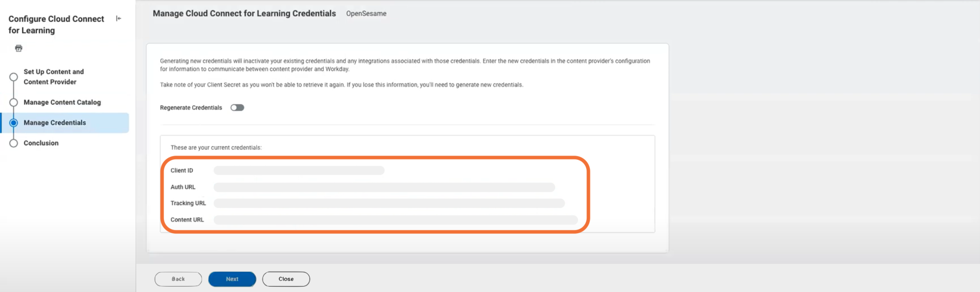Click the Tracking URL label
Image resolution: width=980 pixels, height=292 pixels.
pyautogui.click(x=188, y=203)
